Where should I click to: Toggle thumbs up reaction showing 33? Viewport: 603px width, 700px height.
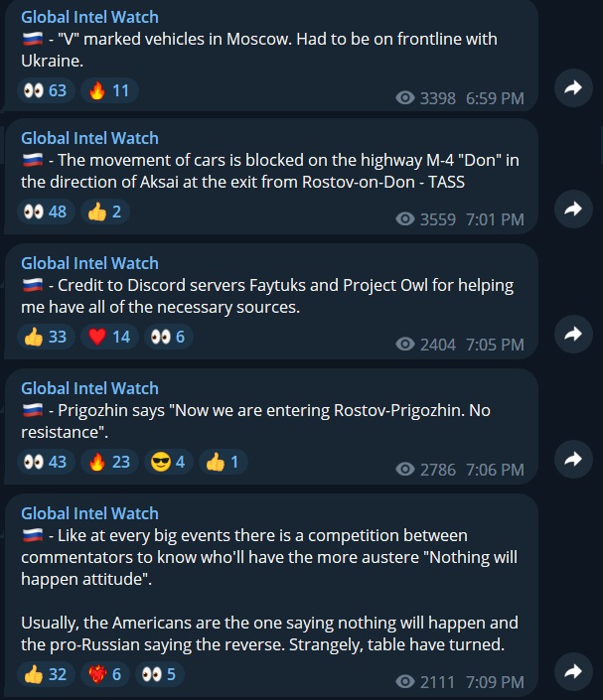(x=46, y=337)
